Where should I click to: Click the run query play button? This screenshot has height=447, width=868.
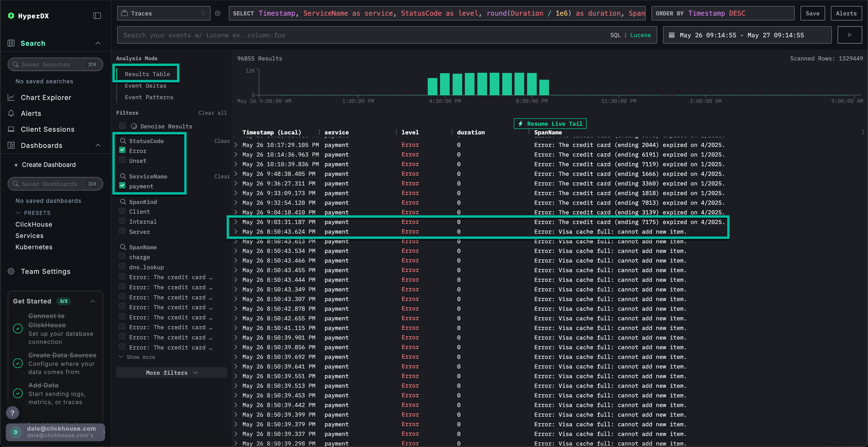click(x=849, y=35)
